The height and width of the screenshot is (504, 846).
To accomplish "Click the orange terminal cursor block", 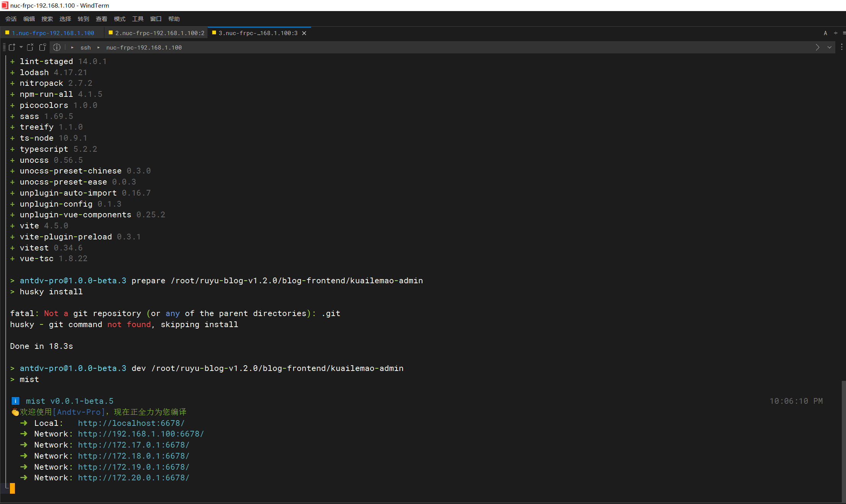I will point(13,488).
